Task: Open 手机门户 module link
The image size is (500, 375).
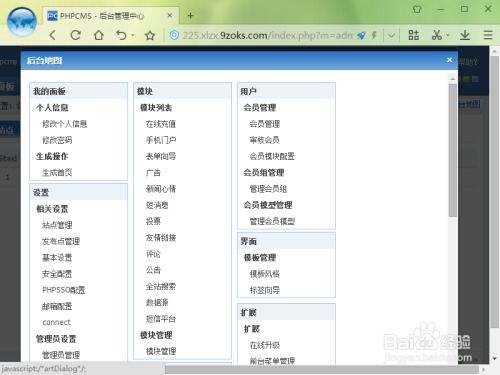Action: (x=161, y=140)
